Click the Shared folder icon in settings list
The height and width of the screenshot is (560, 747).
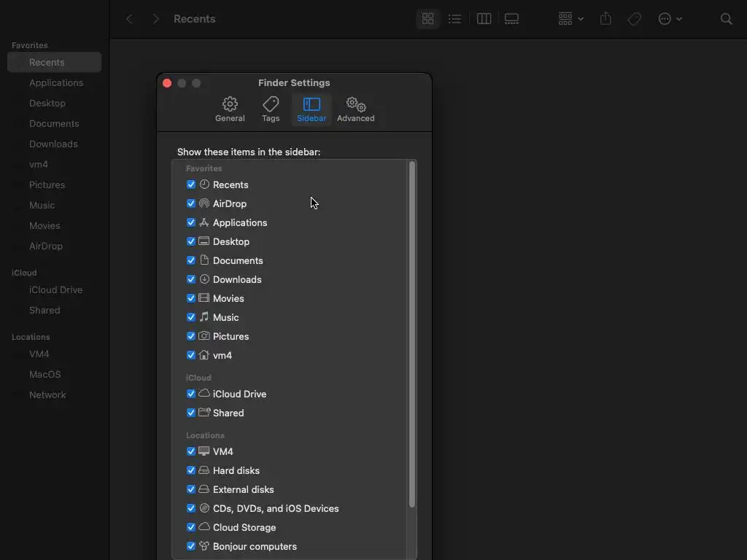(x=204, y=413)
